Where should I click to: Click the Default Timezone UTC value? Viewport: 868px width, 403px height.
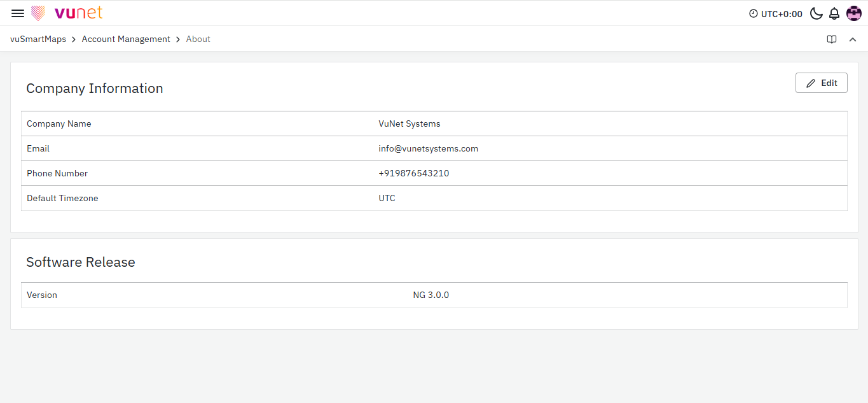pos(387,198)
